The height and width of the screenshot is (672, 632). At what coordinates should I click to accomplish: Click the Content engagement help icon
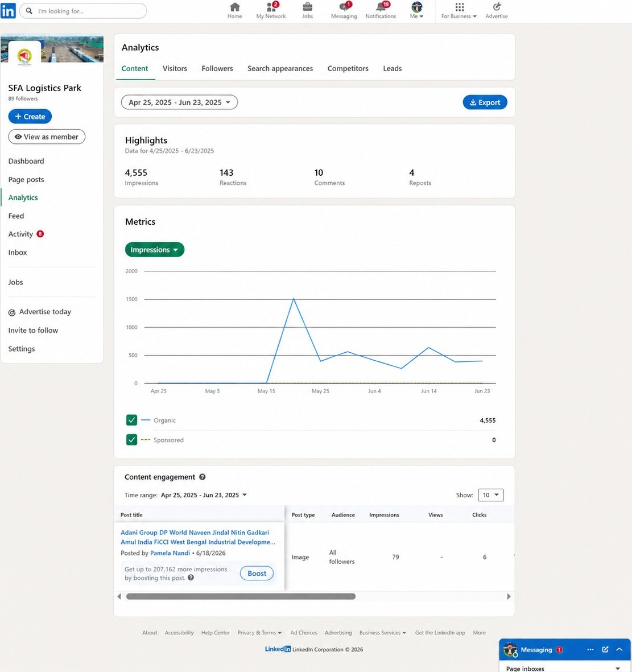pos(203,477)
